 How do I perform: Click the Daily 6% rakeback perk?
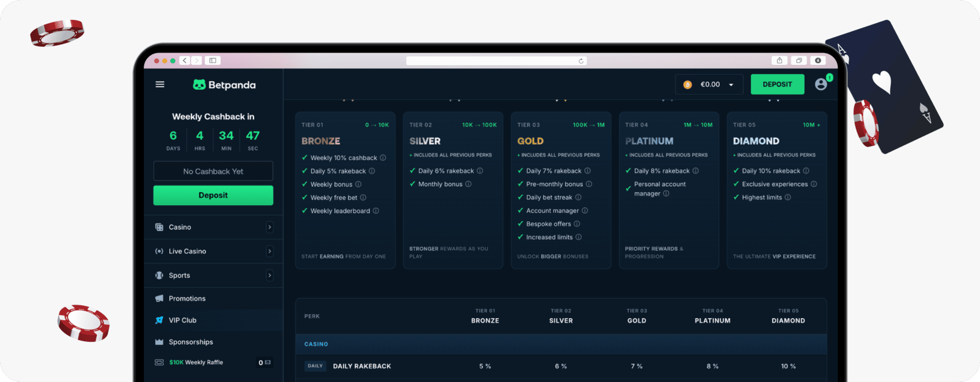(446, 171)
